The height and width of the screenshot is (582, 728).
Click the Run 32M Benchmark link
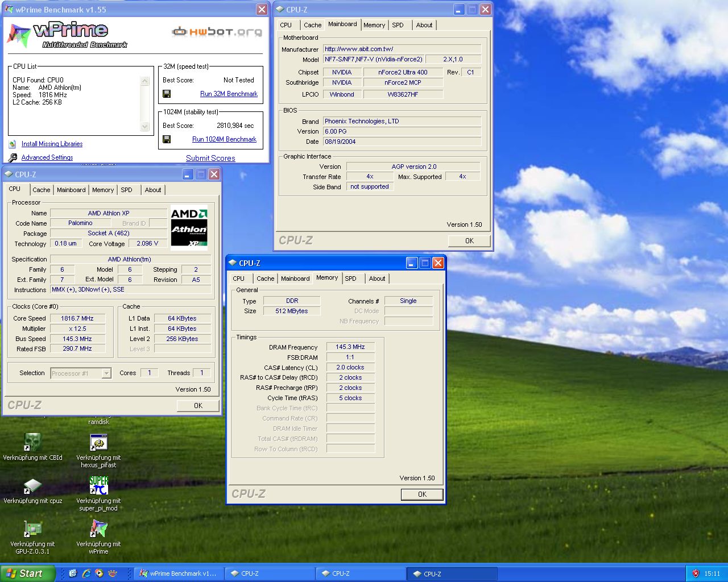[229, 94]
